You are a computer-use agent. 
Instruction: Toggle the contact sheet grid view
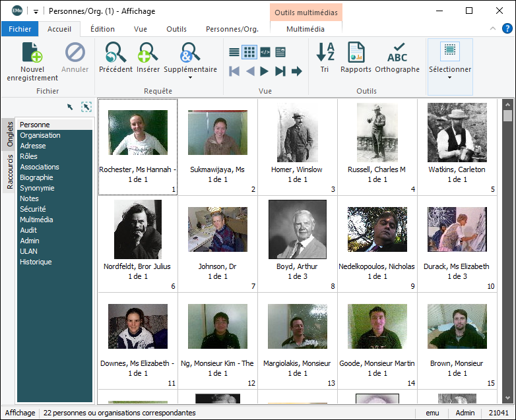coord(249,52)
